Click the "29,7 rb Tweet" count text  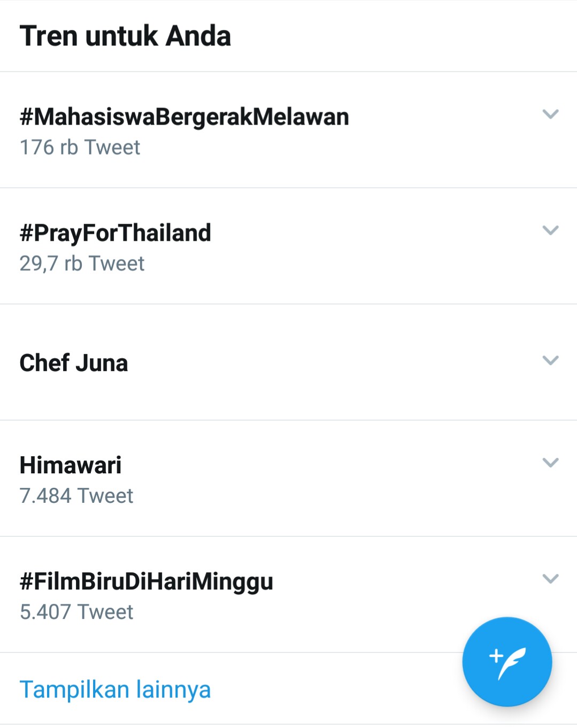pyautogui.click(x=82, y=263)
